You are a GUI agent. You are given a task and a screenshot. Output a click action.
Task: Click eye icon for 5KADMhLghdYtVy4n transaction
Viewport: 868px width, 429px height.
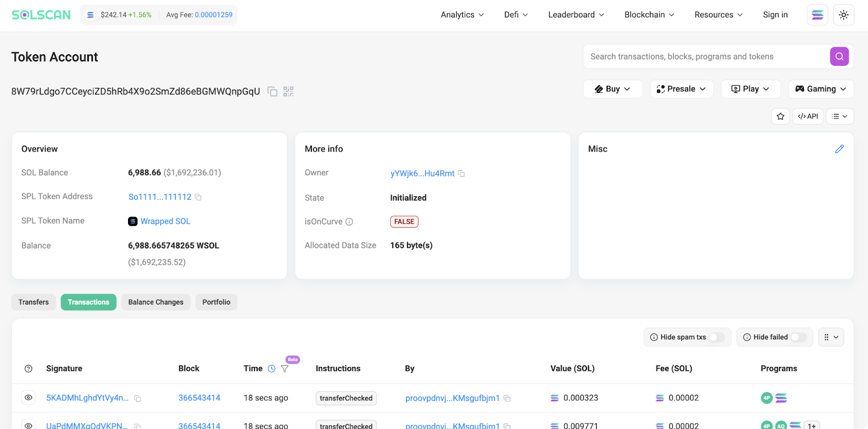pyautogui.click(x=29, y=398)
